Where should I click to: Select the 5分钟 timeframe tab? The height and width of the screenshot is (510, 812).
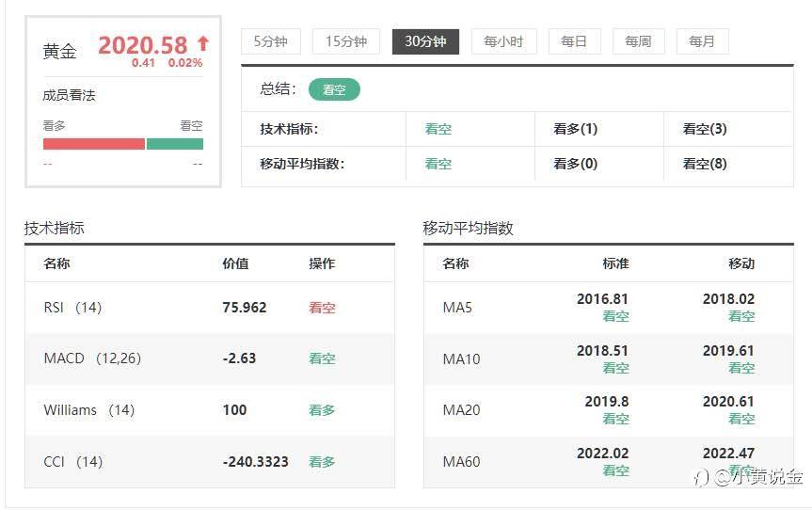pyautogui.click(x=270, y=41)
